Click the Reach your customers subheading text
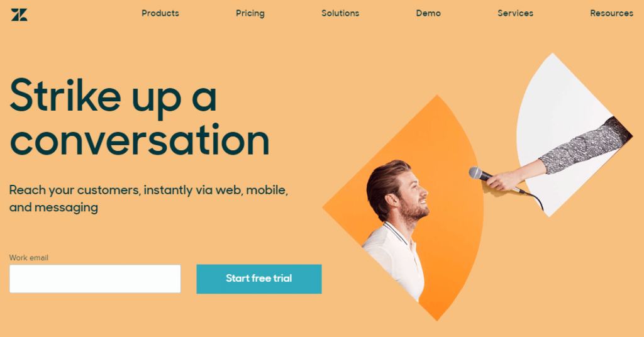 (148, 190)
